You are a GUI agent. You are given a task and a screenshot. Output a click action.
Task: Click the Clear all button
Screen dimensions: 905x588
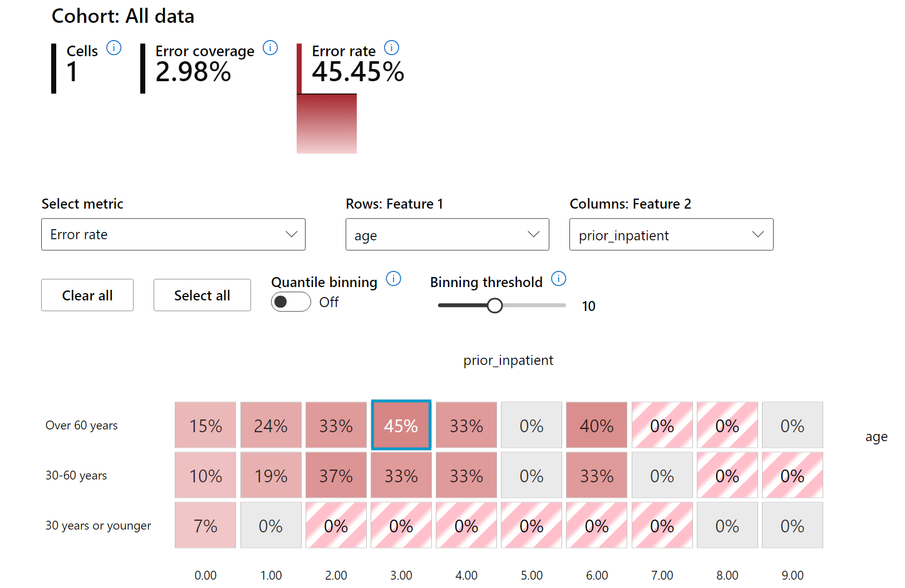[87, 295]
